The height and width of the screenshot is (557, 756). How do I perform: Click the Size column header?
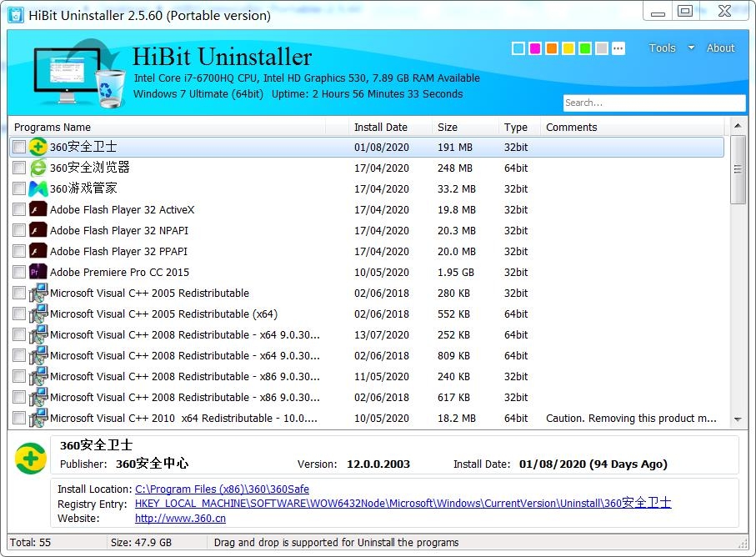click(x=450, y=127)
